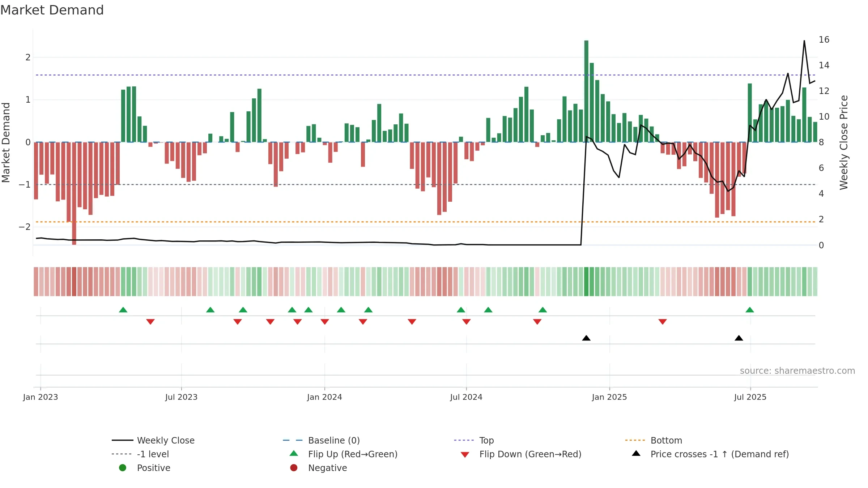868x488 pixels.
Task: Click the 12 tick on the price axis
Action: 824,91
